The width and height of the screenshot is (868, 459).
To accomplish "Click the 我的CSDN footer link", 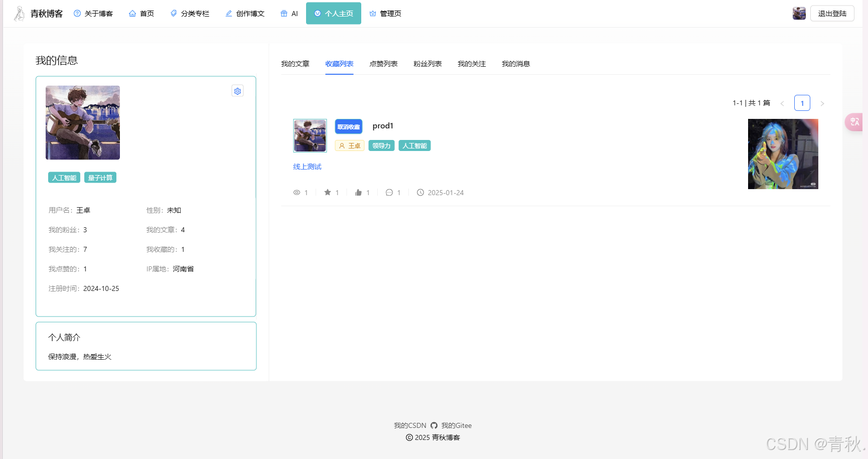I will point(410,425).
